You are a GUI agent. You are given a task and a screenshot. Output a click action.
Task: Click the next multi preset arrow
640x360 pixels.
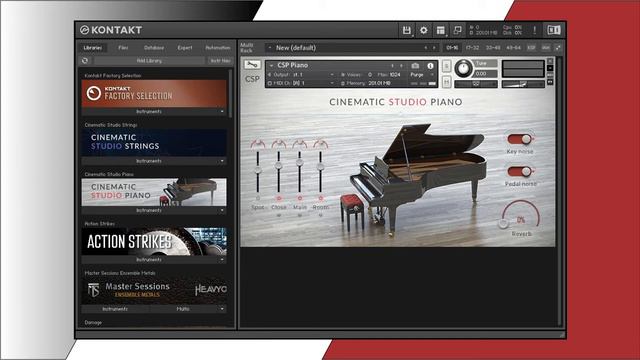click(x=434, y=48)
